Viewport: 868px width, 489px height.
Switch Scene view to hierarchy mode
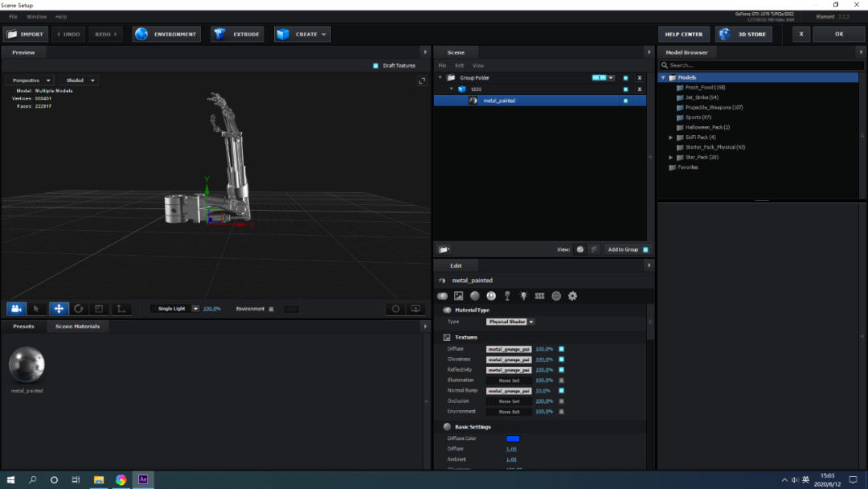point(594,250)
